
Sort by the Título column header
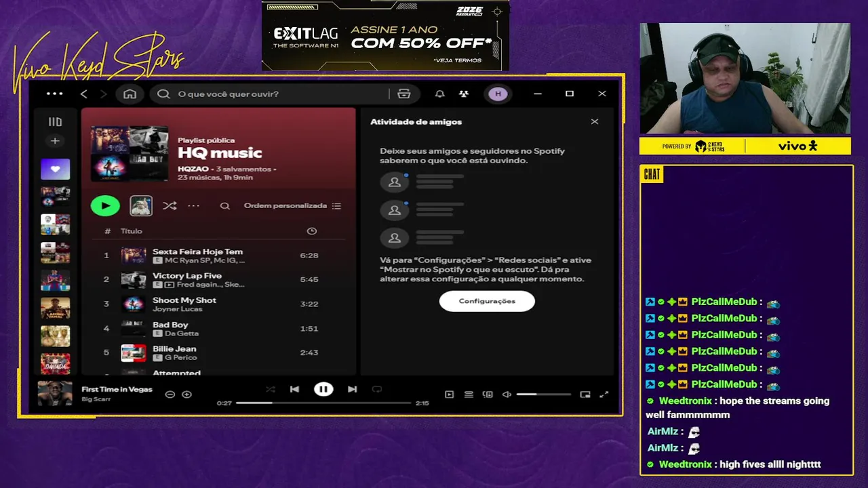pos(132,231)
